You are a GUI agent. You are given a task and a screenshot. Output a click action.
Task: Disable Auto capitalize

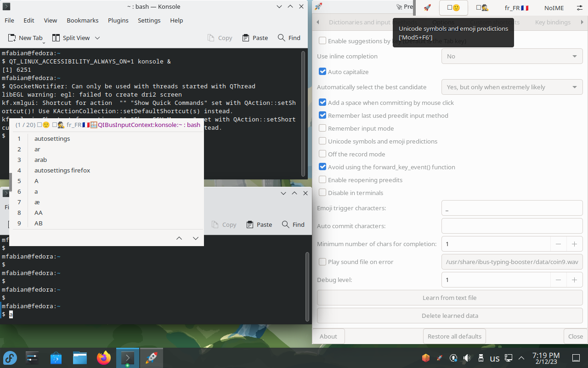[x=322, y=71]
